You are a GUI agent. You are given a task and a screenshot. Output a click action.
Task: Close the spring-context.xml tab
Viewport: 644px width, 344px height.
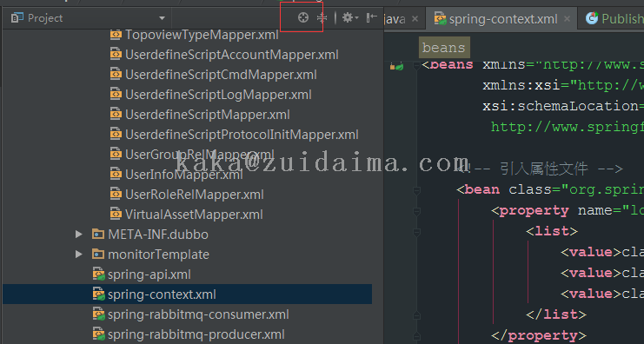(x=568, y=18)
